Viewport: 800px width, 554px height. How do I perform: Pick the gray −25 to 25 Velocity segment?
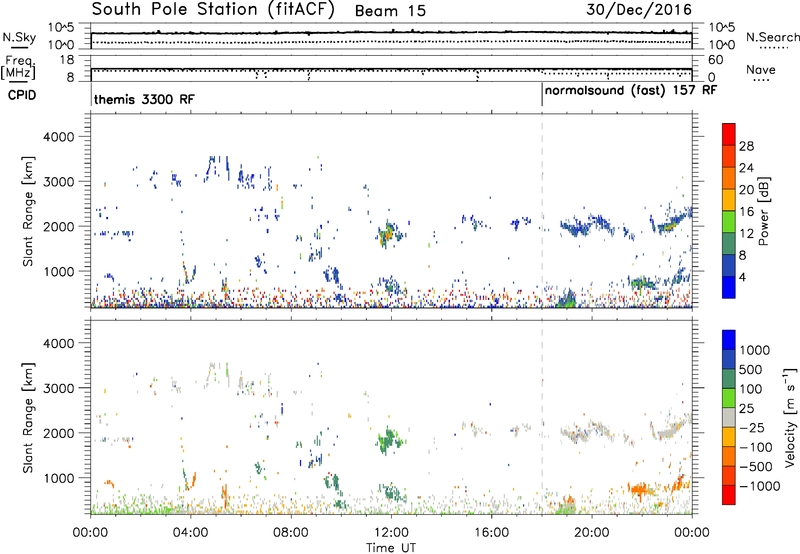tap(729, 418)
